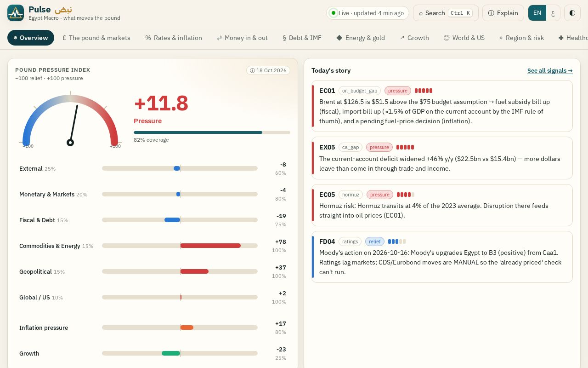Click the FD04 blue strength dots

397,241
